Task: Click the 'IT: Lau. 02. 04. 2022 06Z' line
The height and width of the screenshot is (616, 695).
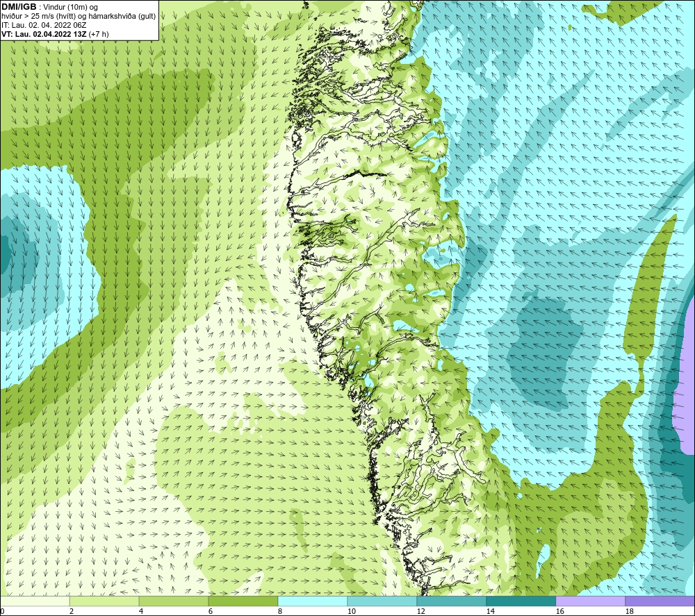Action: click(44, 25)
